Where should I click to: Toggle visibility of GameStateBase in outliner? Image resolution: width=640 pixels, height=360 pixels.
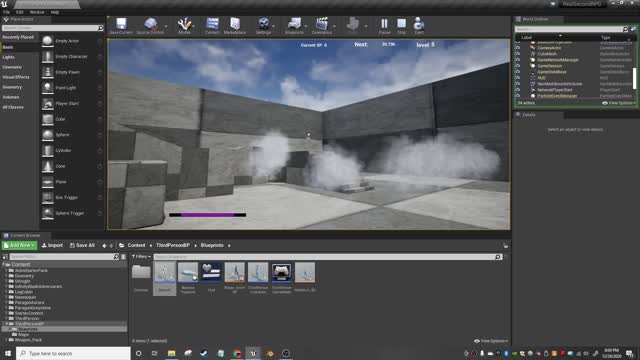pos(518,72)
